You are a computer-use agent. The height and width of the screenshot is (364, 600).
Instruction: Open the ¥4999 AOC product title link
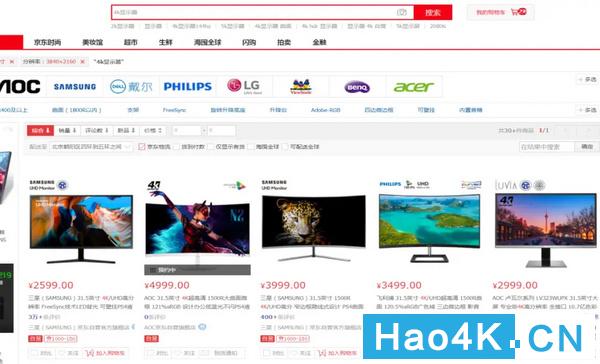[197, 302]
